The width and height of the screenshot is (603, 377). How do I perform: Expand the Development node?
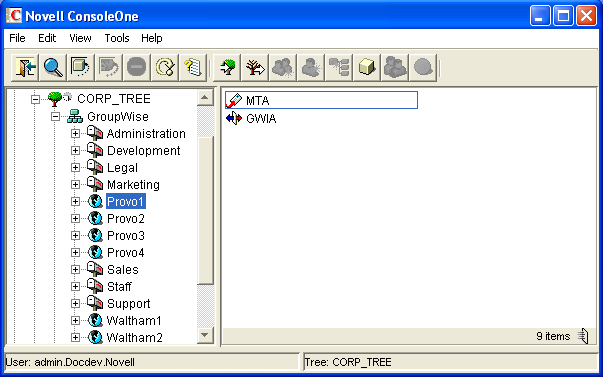[x=75, y=150]
